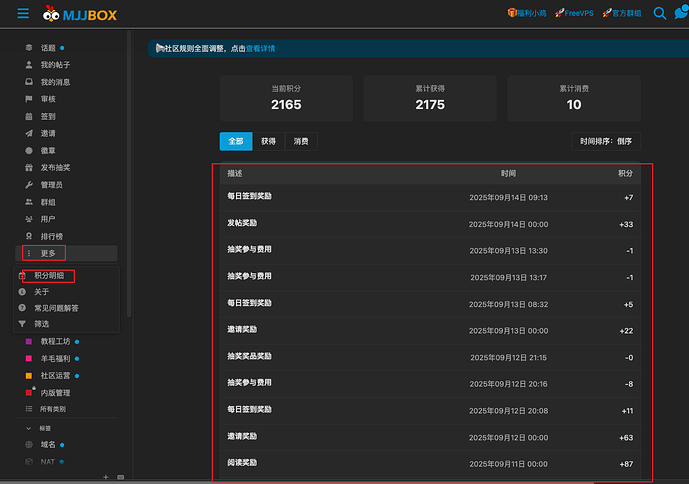
Task: Open 管理员 wrench item in sidebar
Action: click(x=51, y=185)
